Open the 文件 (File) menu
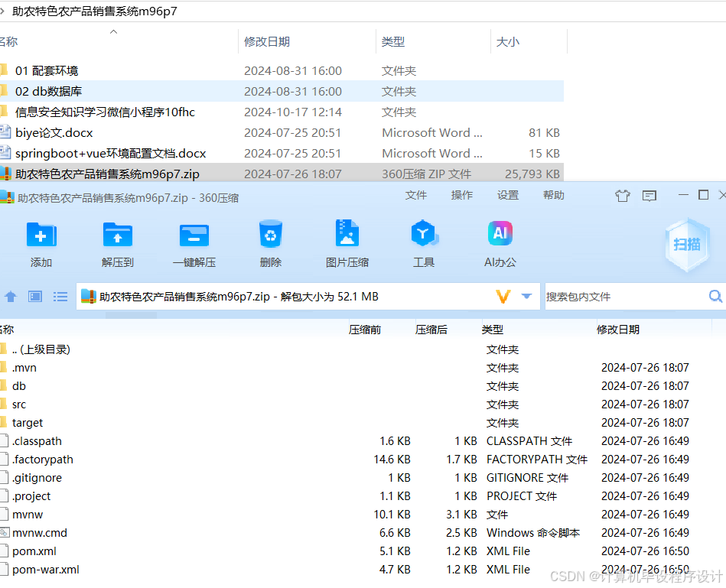The width and height of the screenshot is (726, 588). tap(416, 196)
